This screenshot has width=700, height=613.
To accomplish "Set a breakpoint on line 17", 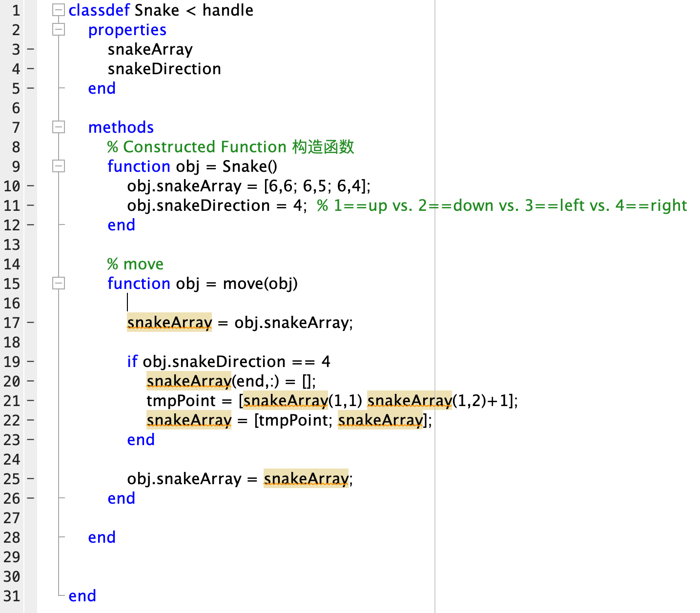I will pyautogui.click(x=30, y=323).
